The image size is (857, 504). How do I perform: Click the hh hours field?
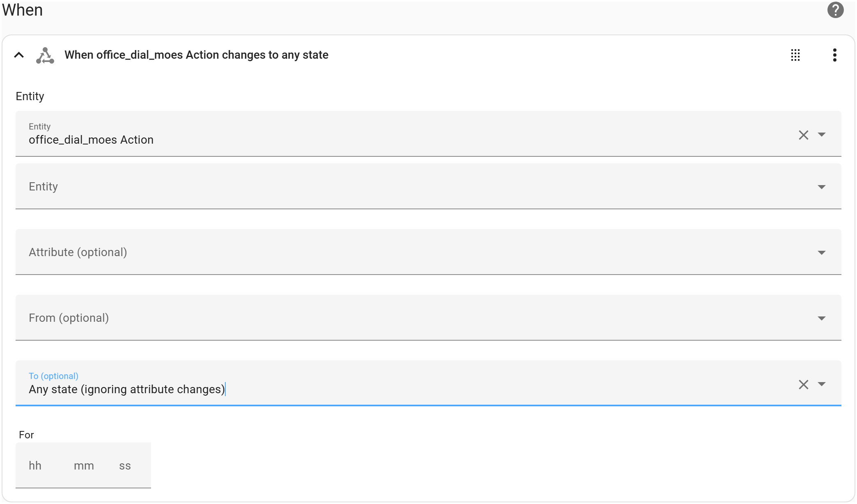click(x=35, y=466)
